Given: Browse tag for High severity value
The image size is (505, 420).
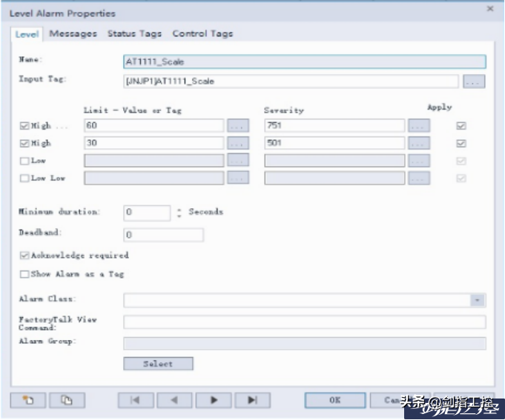Looking at the screenshot, I should tap(419, 143).
